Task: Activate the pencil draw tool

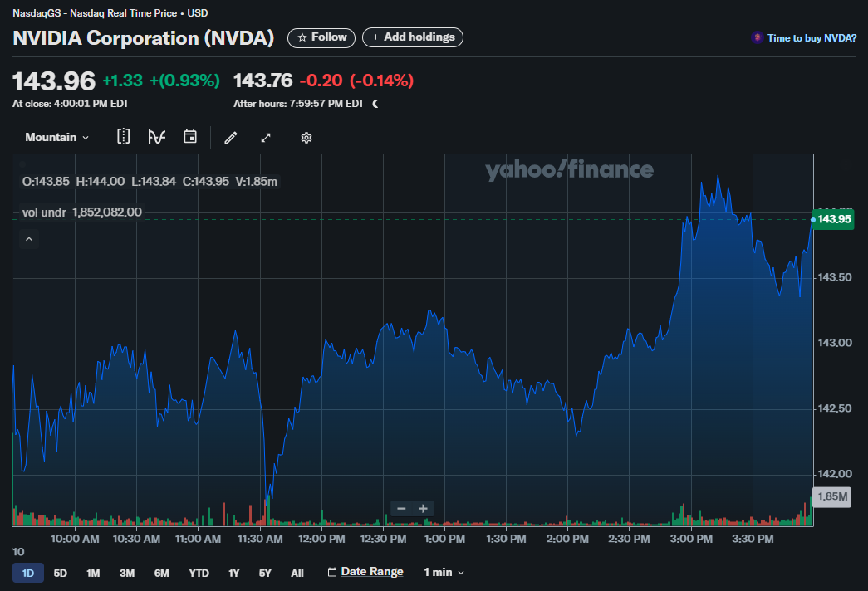Action: [x=231, y=137]
